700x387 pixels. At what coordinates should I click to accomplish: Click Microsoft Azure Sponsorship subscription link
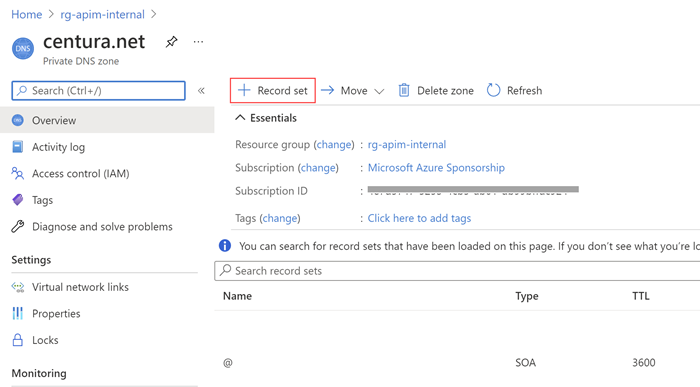click(436, 168)
